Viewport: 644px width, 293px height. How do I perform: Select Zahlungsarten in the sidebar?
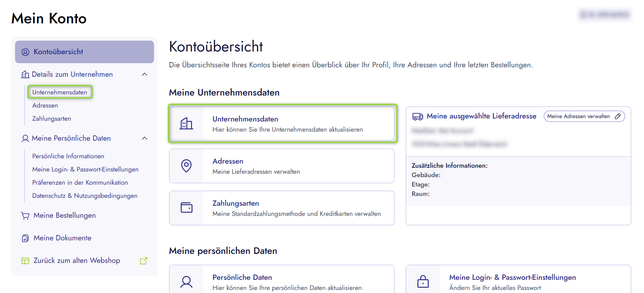point(51,118)
